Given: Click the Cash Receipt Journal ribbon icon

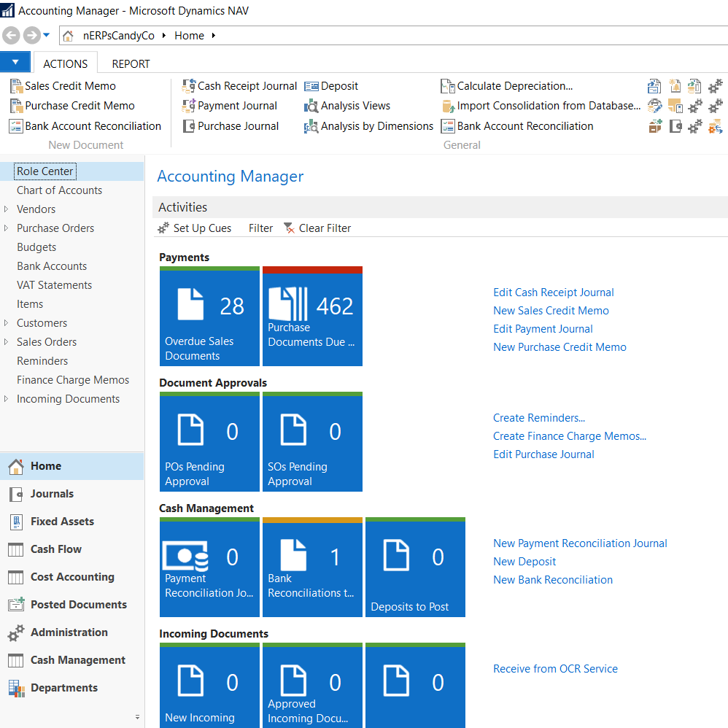Looking at the screenshot, I should [189, 86].
